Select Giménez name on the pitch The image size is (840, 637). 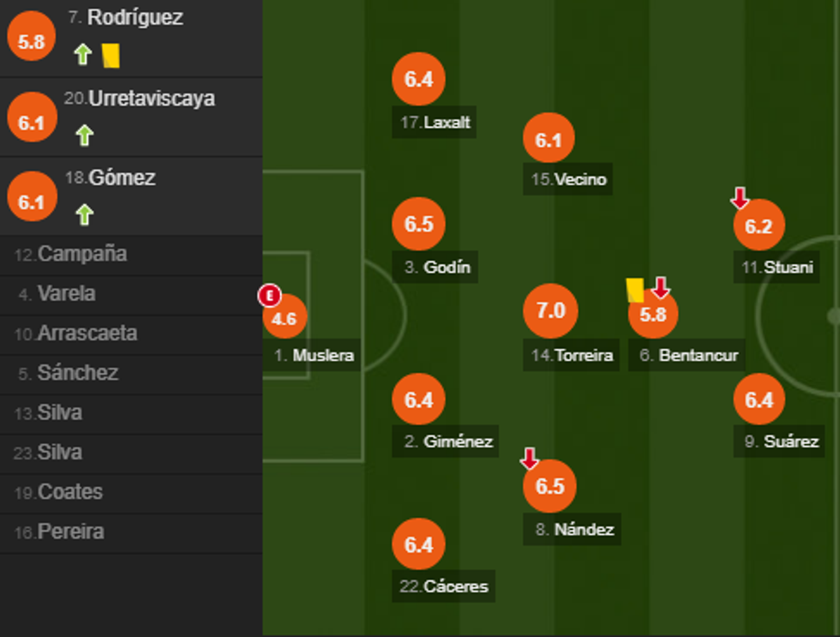coord(448,442)
